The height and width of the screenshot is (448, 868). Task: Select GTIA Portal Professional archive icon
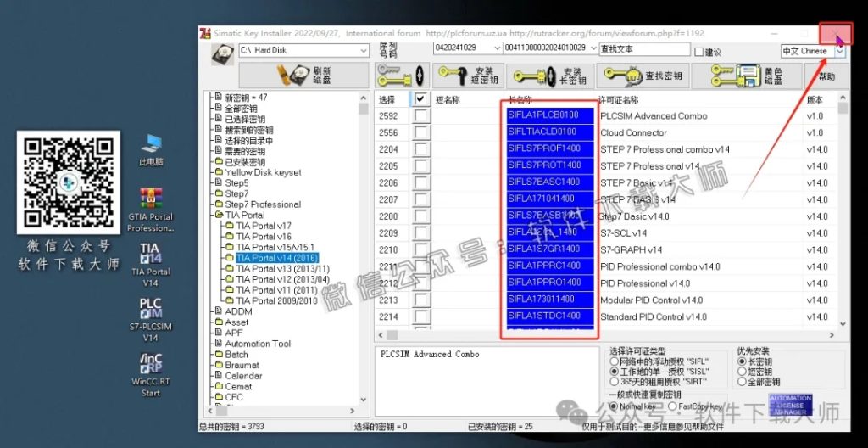[x=151, y=210]
